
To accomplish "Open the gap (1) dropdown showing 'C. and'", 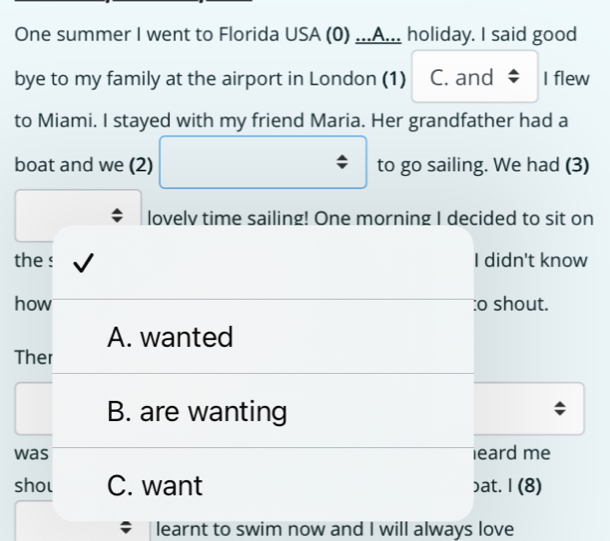I will point(474,78).
